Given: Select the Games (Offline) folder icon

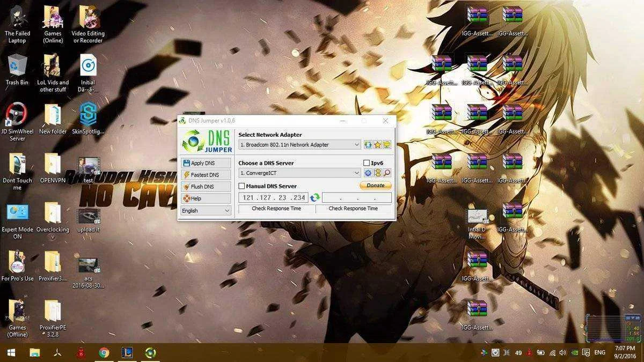Looking at the screenshot, I should click(x=17, y=319).
